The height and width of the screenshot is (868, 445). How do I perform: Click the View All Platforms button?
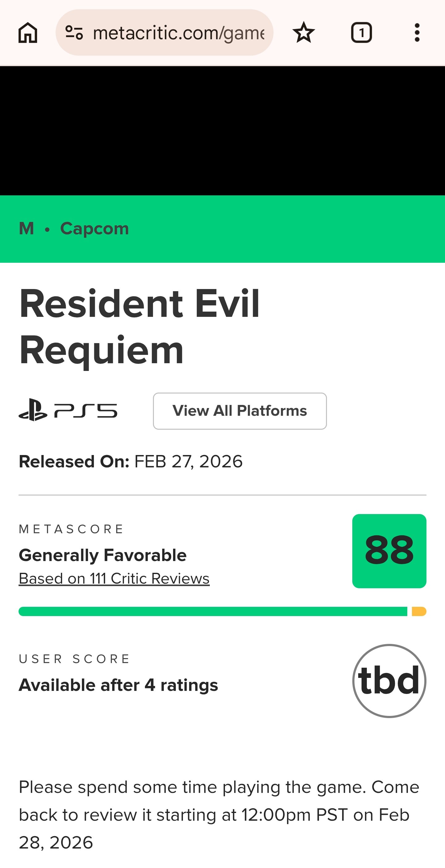(239, 411)
